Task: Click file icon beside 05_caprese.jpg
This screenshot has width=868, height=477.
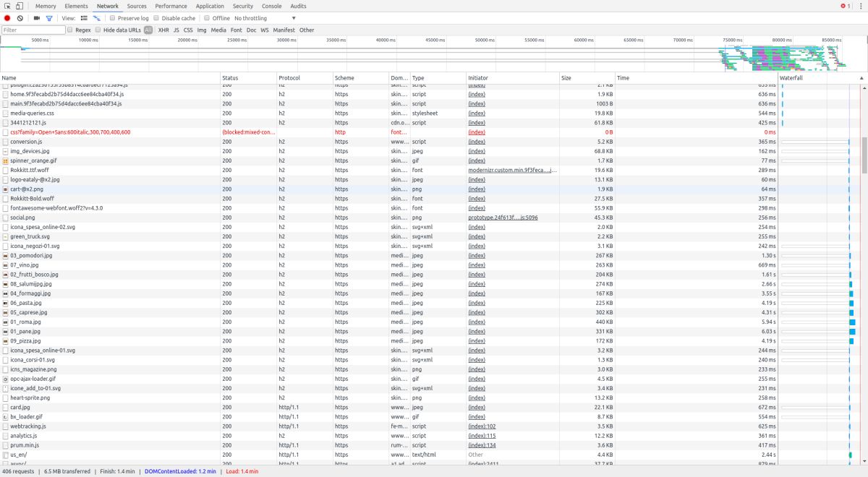Action: 5,313
